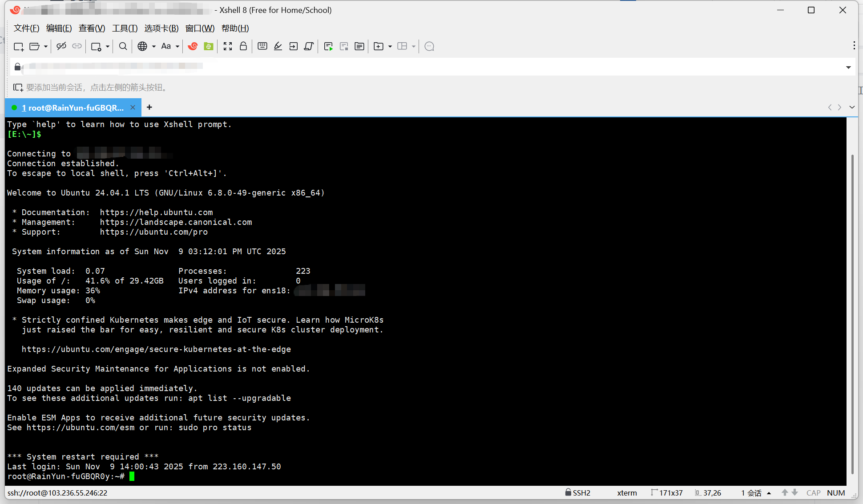The image size is (863, 504).
Task: Add a new tab with plus button
Action: (x=149, y=107)
